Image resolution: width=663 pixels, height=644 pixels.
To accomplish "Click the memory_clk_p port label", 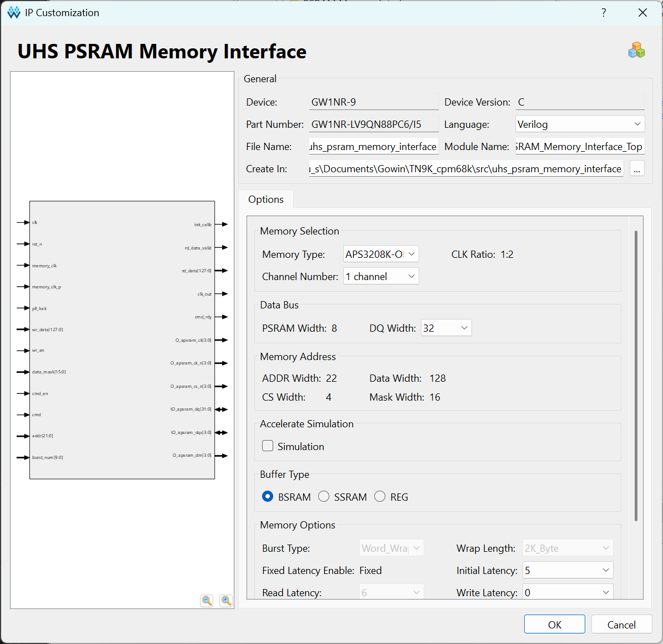I will pyautogui.click(x=47, y=287).
